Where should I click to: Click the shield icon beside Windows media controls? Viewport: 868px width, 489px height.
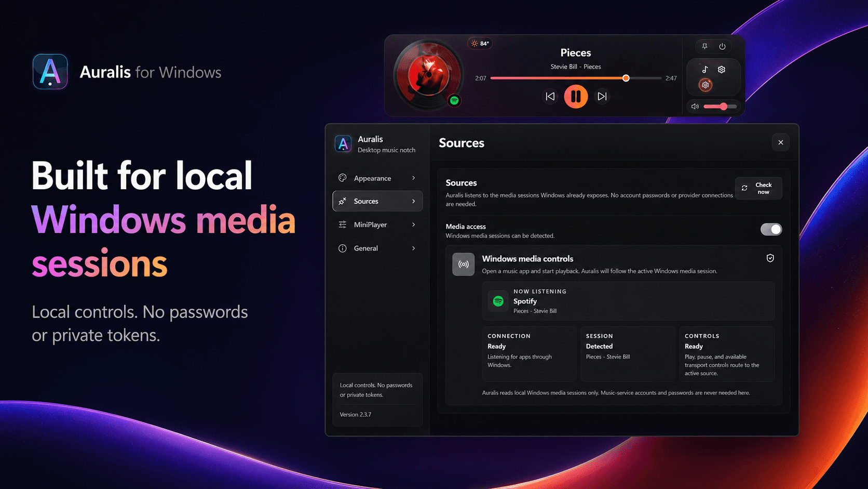[x=770, y=258]
